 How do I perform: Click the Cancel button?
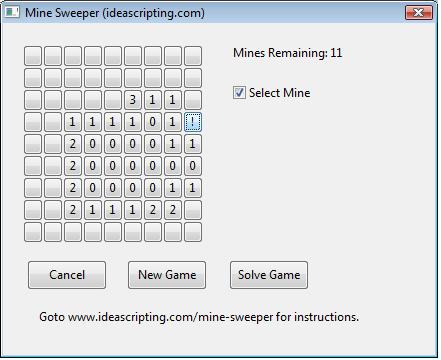click(x=67, y=275)
